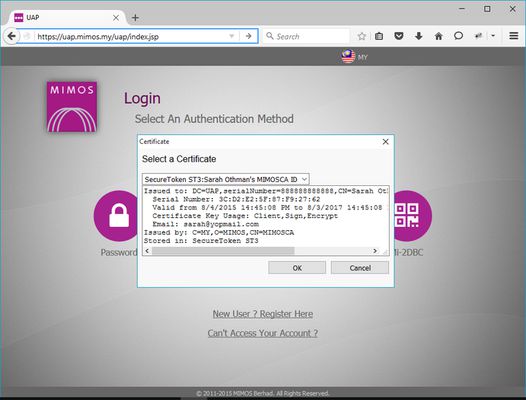This screenshot has width=526, height=400.
Task: Open 'Can't Access Your Account ?' link
Action: click(263, 333)
